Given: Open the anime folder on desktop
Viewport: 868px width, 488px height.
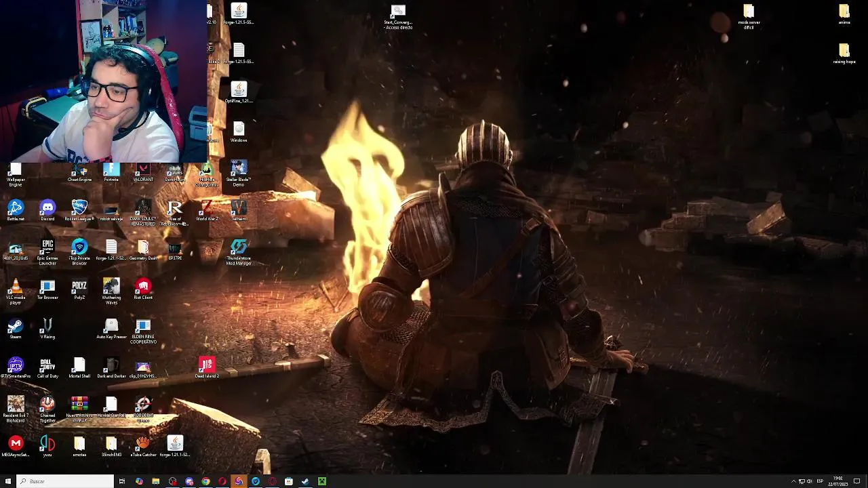Looking at the screenshot, I should tap(844, 14).
